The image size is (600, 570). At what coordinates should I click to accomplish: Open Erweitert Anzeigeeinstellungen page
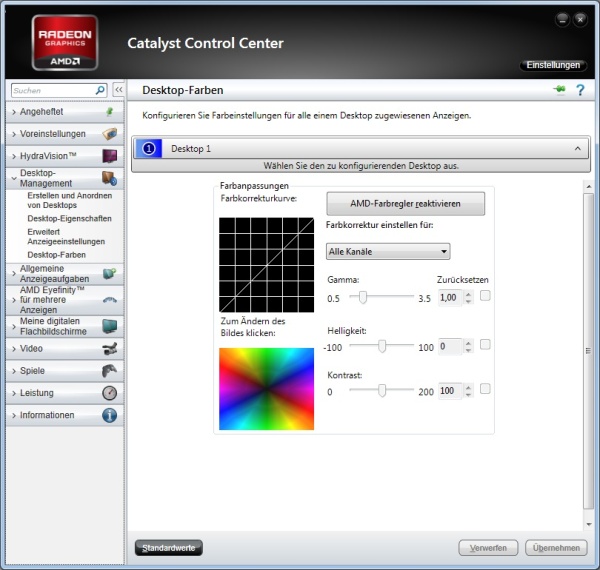tap(66, 237)
